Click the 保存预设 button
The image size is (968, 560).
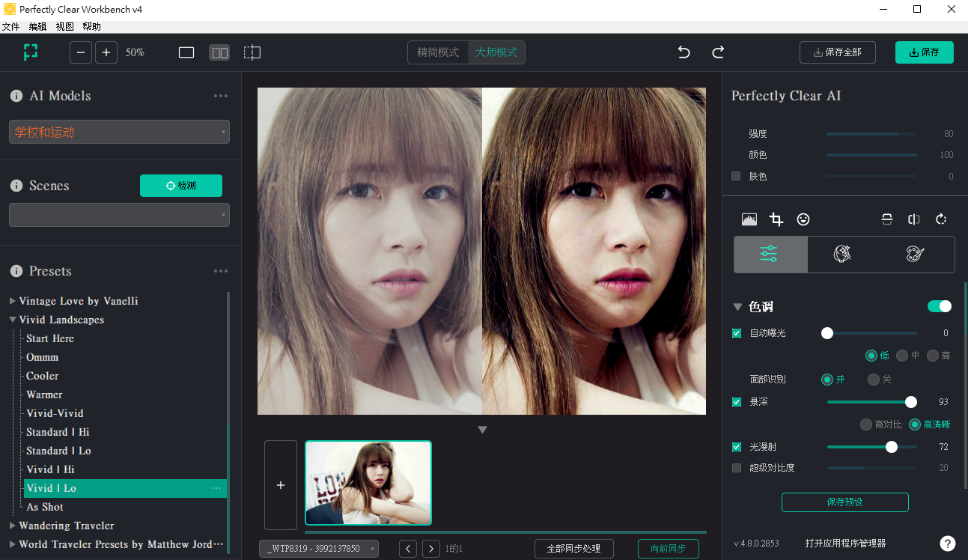tap(845, 502)
